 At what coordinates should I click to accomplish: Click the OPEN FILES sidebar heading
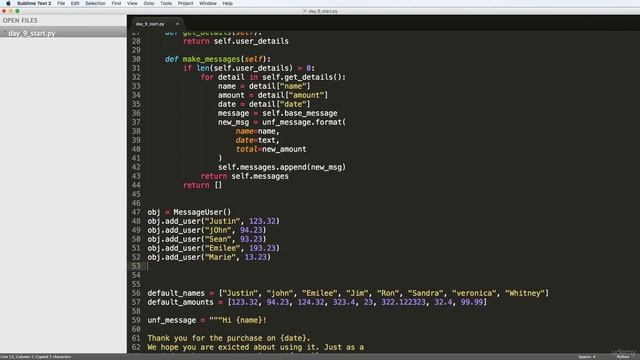(20, 20)
